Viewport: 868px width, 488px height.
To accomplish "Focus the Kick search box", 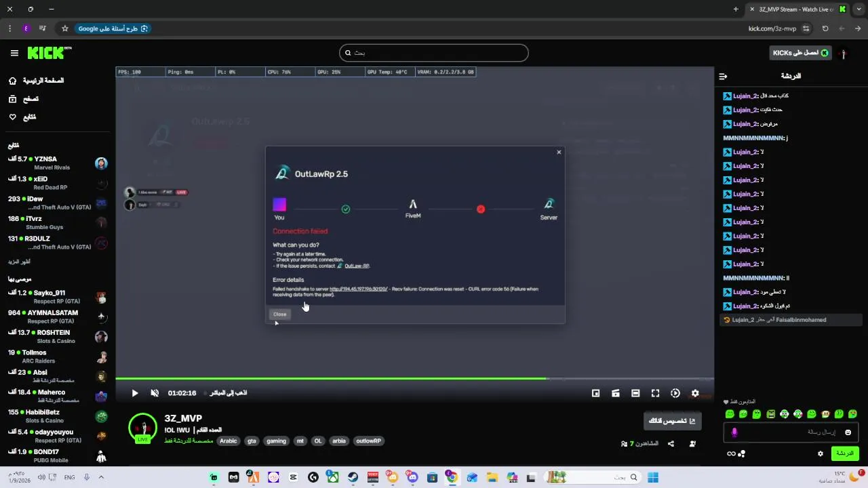I will 433,53.
